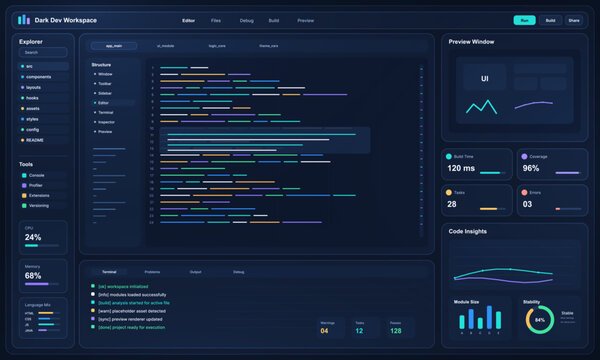Screen dimensions: 600x360
Task: Click the purple Profiler tool icon
Action: [x=24, y=185]
